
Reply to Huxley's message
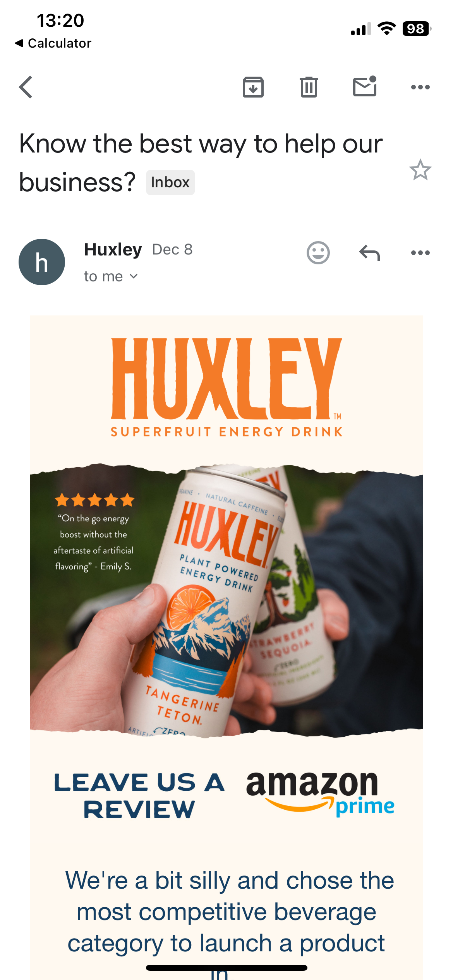[x=369, y=253]
